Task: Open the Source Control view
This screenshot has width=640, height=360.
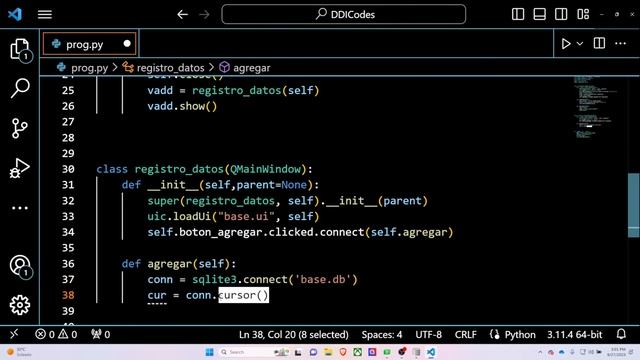Action: (x=20, y=128)
